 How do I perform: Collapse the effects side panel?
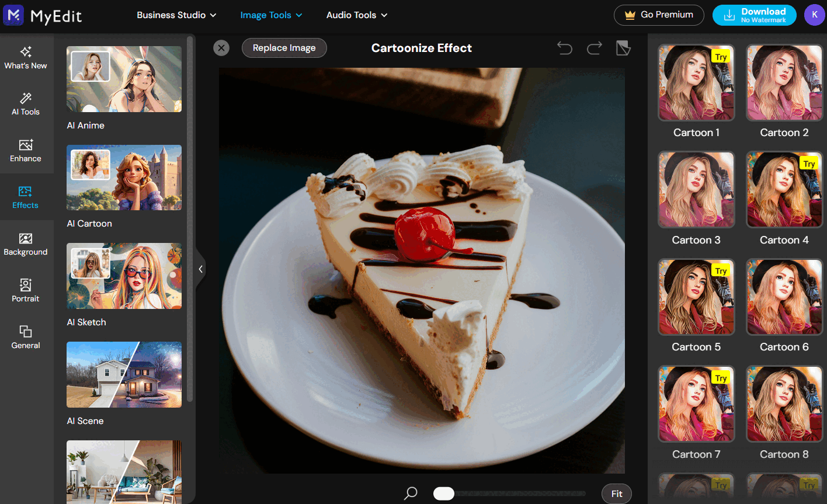(200, 269)
